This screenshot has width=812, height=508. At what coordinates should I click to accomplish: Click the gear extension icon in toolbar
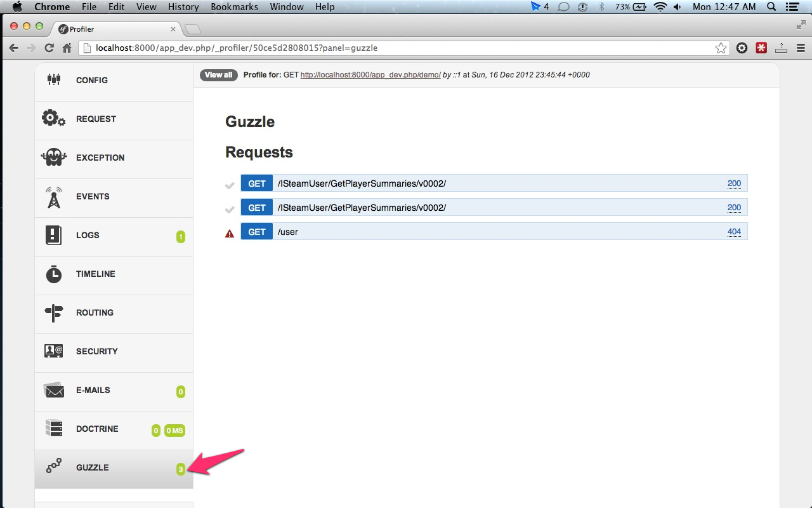[742, 48]
